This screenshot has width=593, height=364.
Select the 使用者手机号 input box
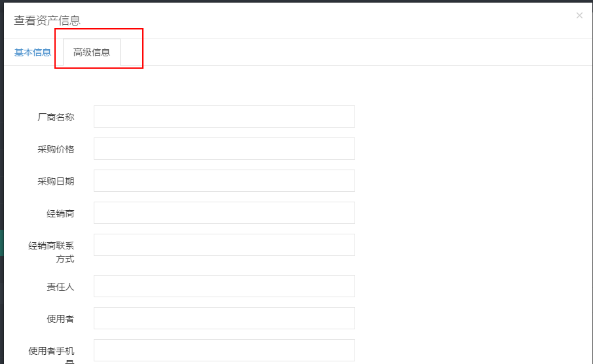click(x=224, y=350)
